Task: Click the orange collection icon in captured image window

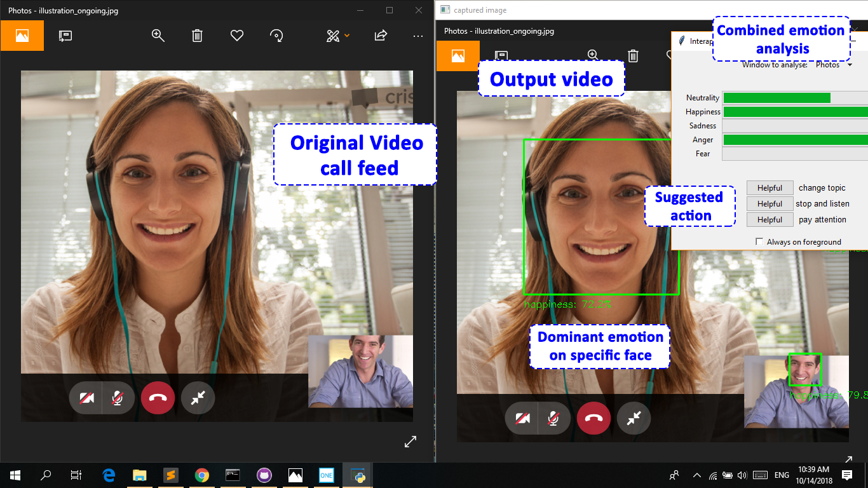Action: (x=458, y=56)
